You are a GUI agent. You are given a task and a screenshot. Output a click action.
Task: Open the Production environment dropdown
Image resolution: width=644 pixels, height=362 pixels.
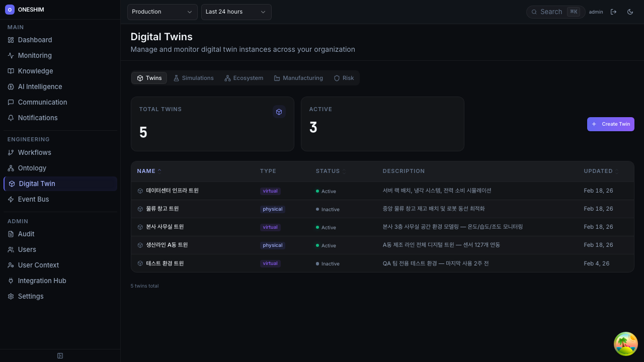[x=162, y=12]
